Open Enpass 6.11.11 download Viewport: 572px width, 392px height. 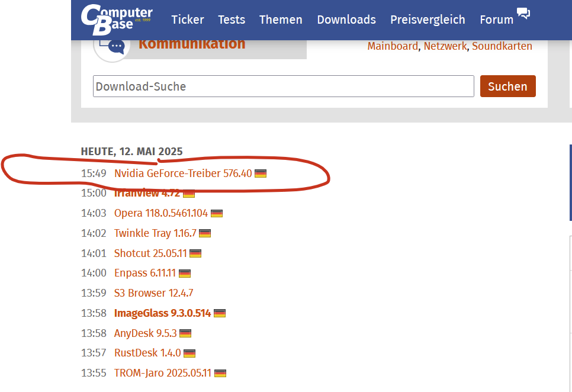click(145, 273)
